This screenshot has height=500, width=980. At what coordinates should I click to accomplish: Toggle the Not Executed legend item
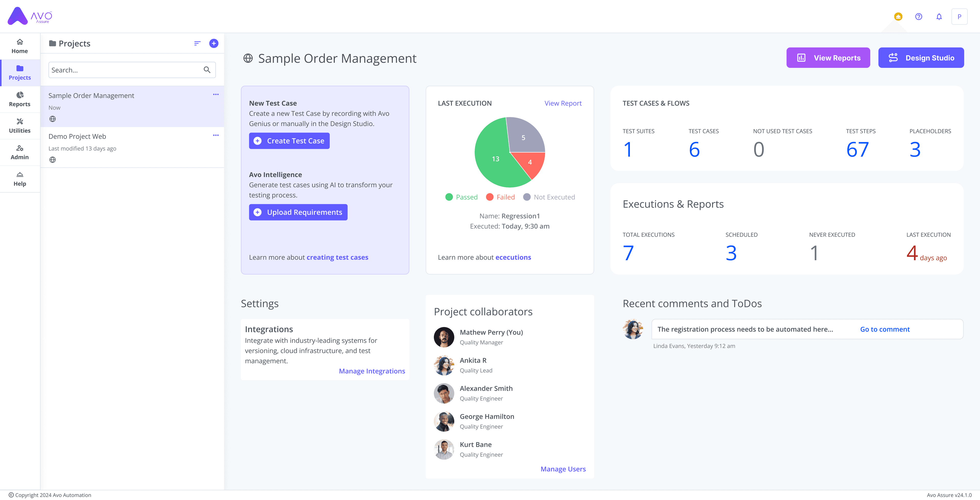pos(549,197)
